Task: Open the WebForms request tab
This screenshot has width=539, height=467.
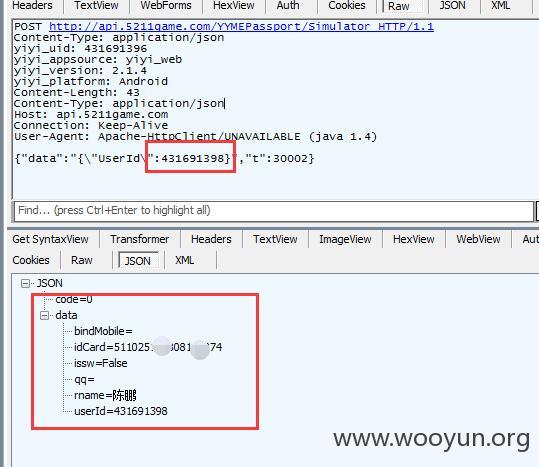Action: click(x=166, y=5)
